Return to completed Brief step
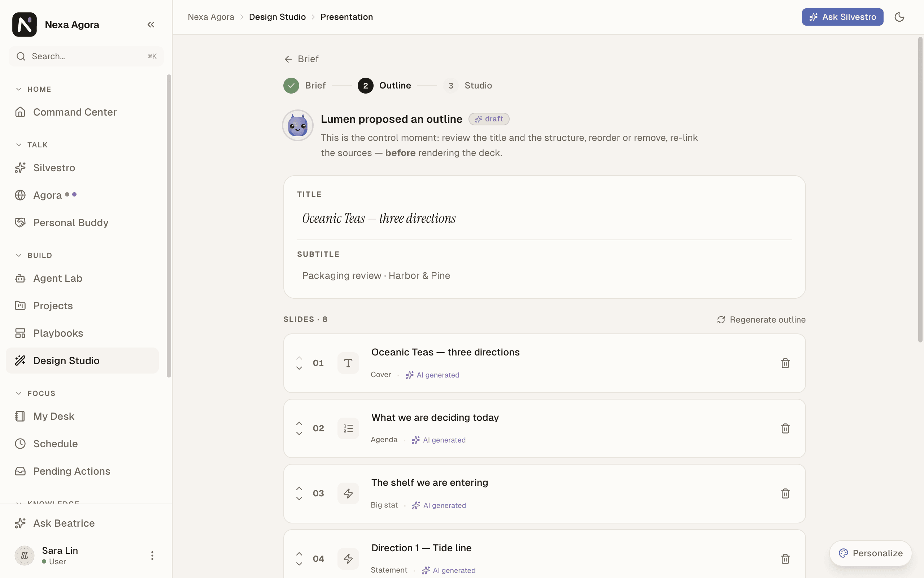Viewport: 924px width, 578px height. point(304,86)
